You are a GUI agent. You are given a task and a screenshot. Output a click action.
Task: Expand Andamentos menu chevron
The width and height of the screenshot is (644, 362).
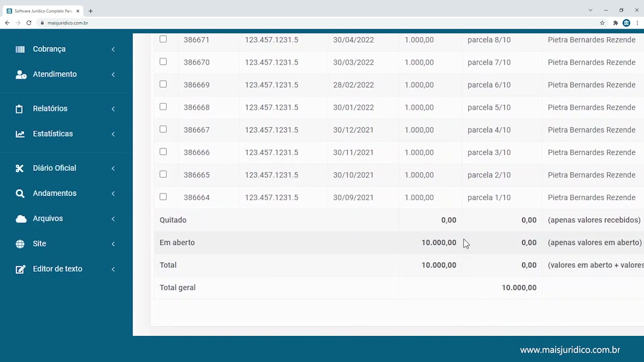click(113, 194)
